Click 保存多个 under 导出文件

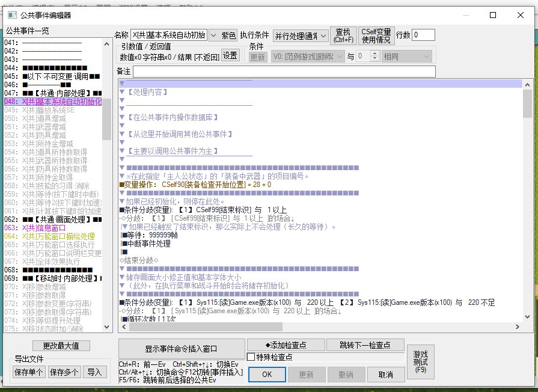64,372
